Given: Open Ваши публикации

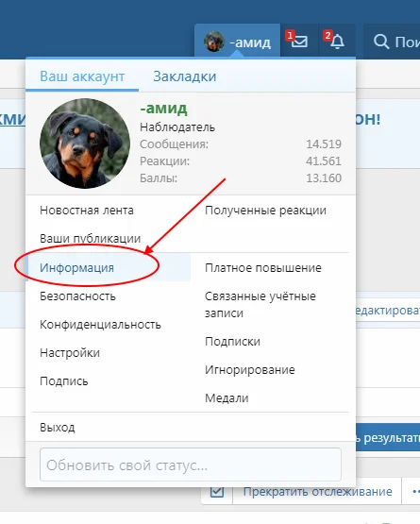Looking at the screenshot, I should point(91,239).
